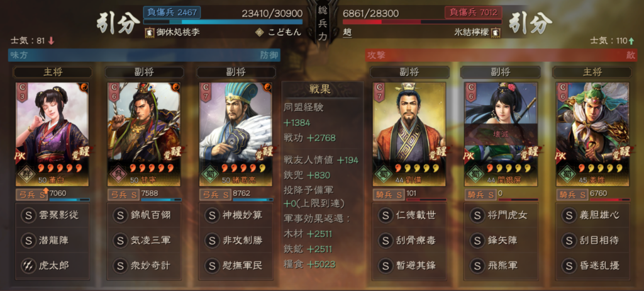Click the S rank icon beside 飛熊軍
Viewport: 644px width, 291px height.
[x=477, y=265]
